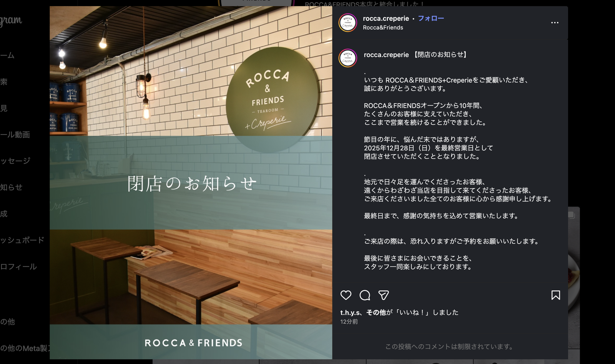Open お知らせ notifications in sidebar
Viewport: 615px width, 364px height.
(12, 187)
